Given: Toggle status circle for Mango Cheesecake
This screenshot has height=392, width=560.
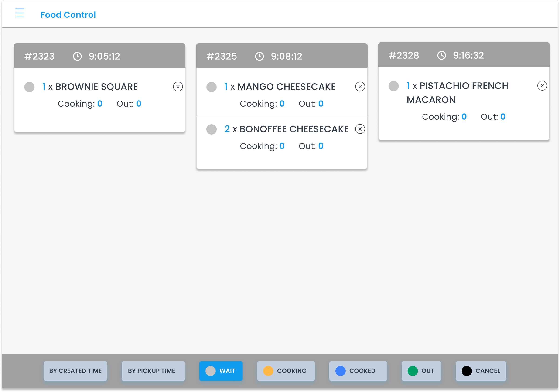Looking at the screenshot, I should (x=212, y=87).
